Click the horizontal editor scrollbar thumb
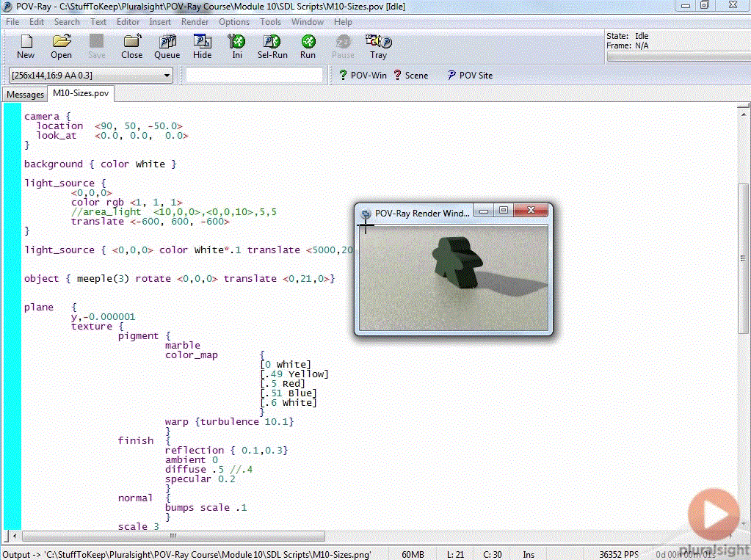 [173, 536]
